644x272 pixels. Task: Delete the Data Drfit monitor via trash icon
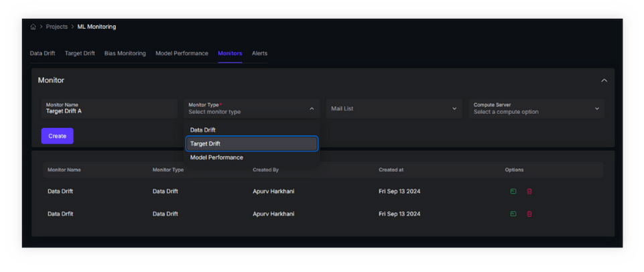(x=529, y=214)
